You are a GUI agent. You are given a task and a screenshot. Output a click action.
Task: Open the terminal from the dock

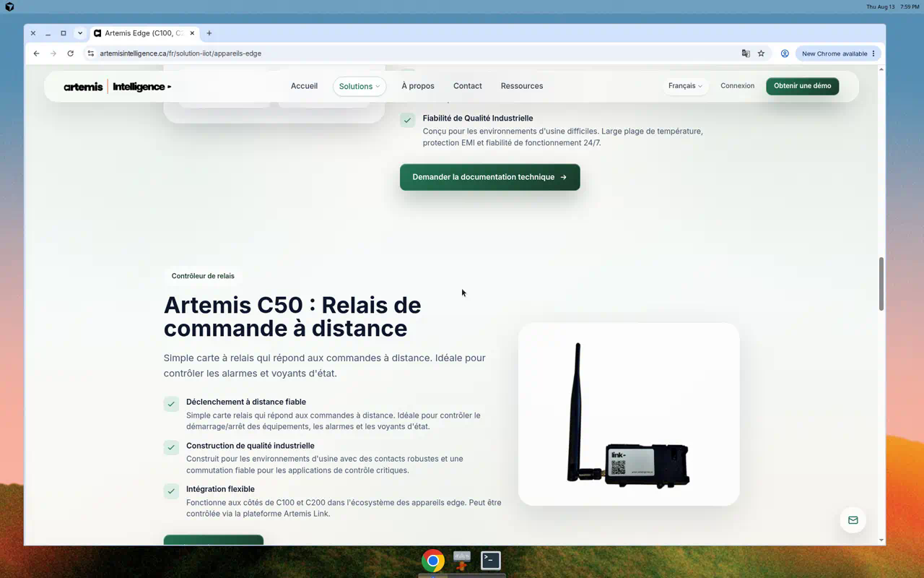[491, 561]
